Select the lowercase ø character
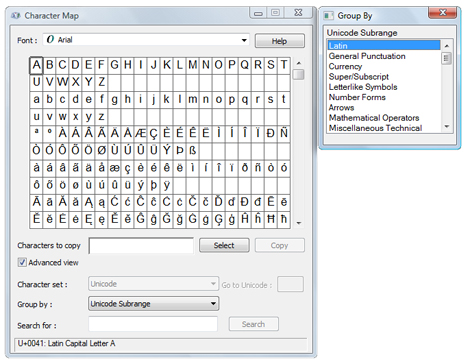 click(x=75, y=185)
